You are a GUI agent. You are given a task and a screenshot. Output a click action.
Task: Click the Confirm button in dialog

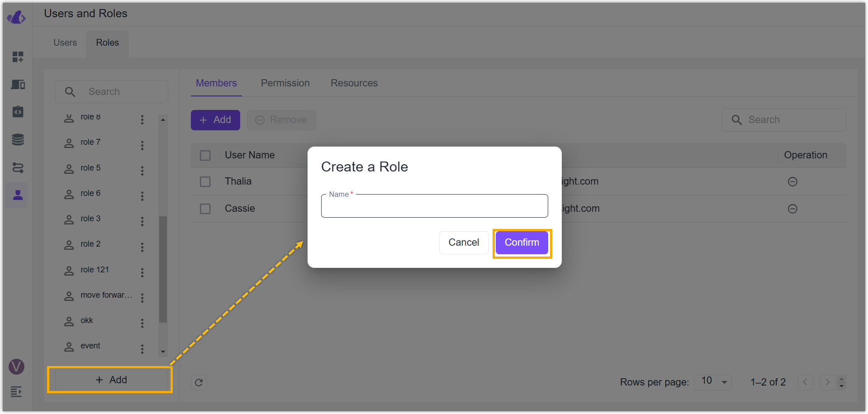pyautogui.click(x=522, y=243)
